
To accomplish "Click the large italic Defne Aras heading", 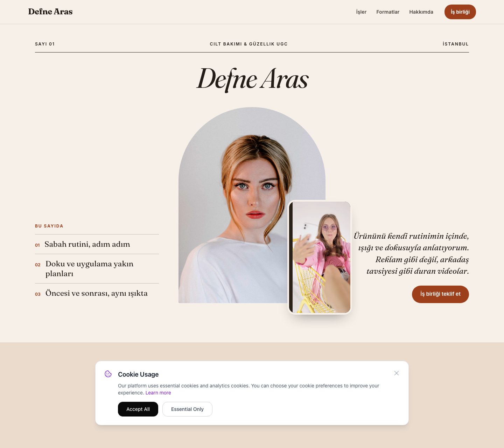I will click(252, 79).
